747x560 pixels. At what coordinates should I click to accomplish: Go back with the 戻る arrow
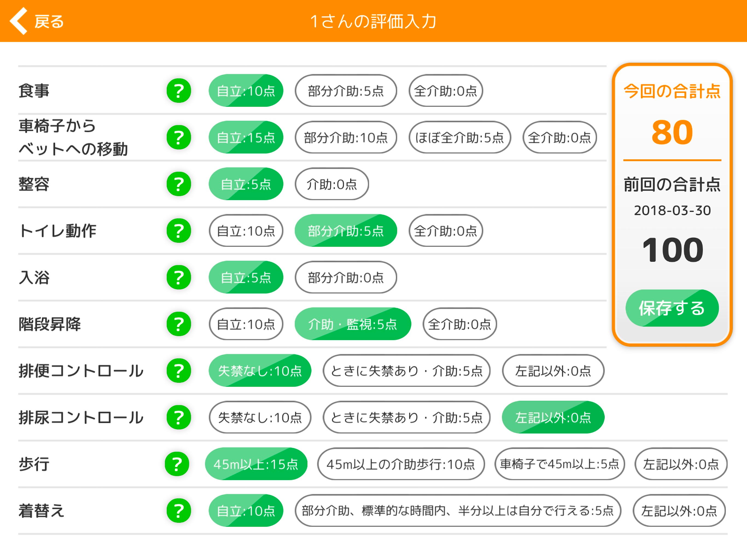tap(18, 21)
